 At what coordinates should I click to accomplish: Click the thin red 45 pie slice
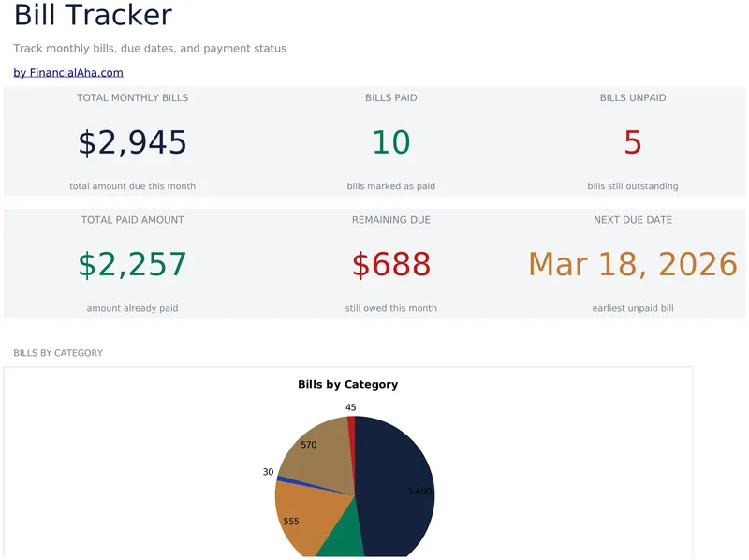[352, 439]
